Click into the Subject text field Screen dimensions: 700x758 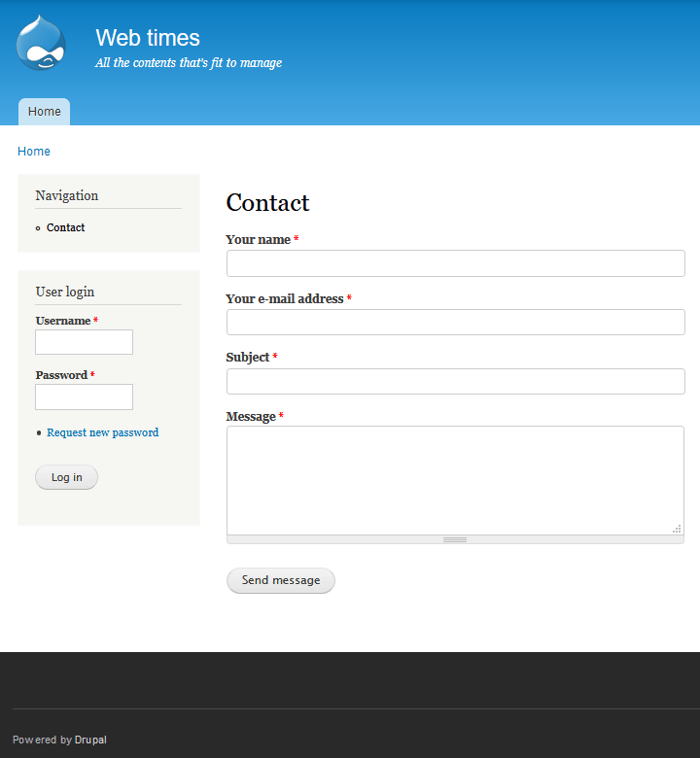(x=455, y=381)
